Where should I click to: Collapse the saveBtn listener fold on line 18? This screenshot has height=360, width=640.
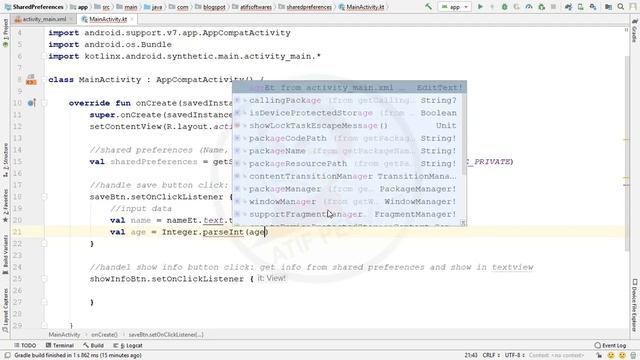(x=44, y=197)
